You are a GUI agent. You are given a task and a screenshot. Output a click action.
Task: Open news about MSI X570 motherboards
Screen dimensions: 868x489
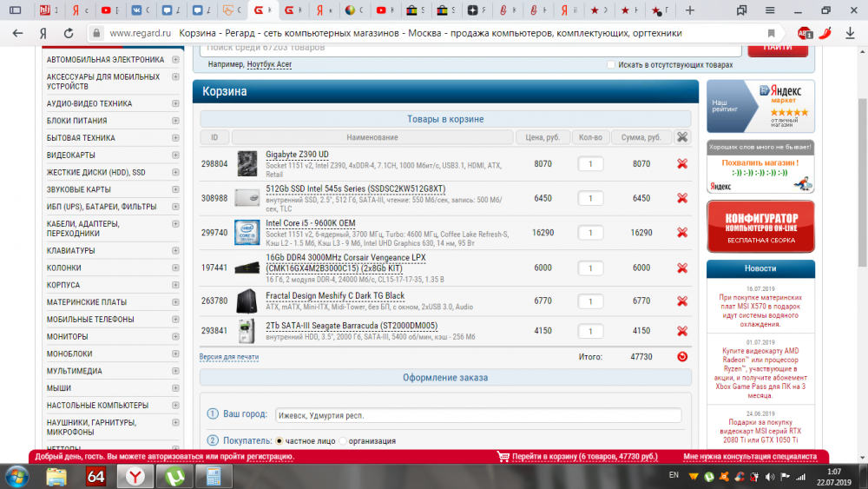(x=760, y=311)
